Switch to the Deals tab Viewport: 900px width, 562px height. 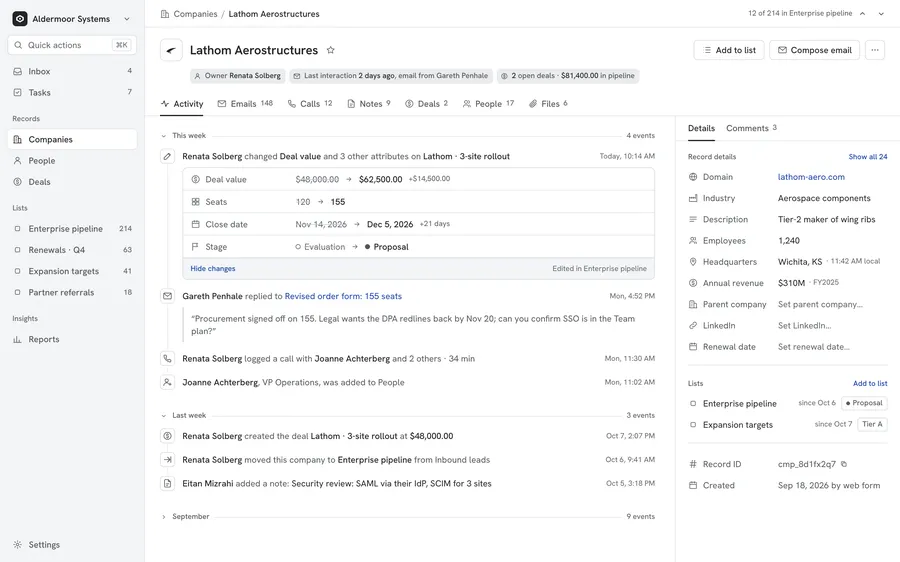pyautogui.click(x=426, y=104)
